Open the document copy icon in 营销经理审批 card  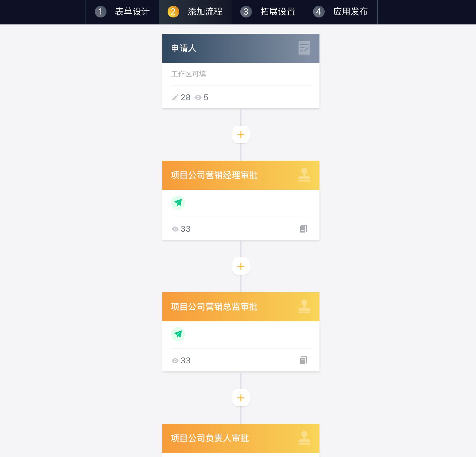tap(303, 229)
